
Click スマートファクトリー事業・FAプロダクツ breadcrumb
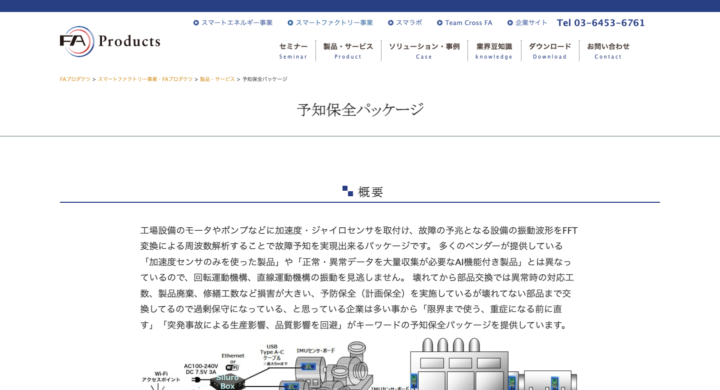click(145, 79)
